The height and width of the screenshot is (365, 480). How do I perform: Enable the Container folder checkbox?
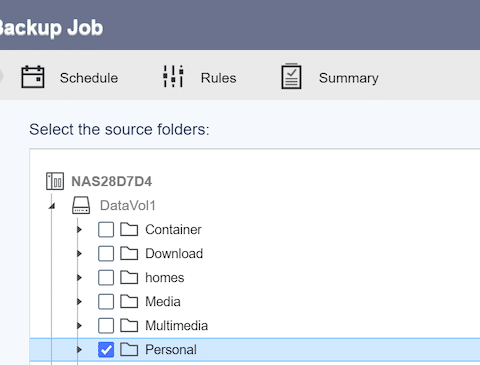(x=106, y=230)
